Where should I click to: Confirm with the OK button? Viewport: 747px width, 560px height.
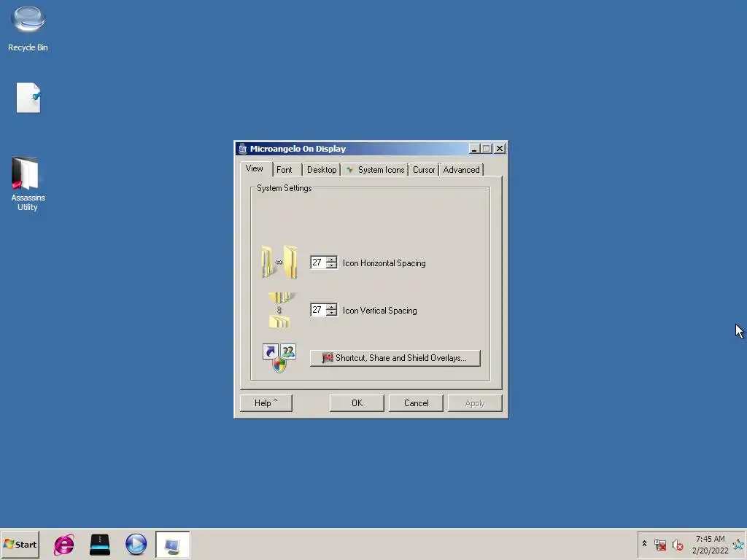click(x=357, y=402)
